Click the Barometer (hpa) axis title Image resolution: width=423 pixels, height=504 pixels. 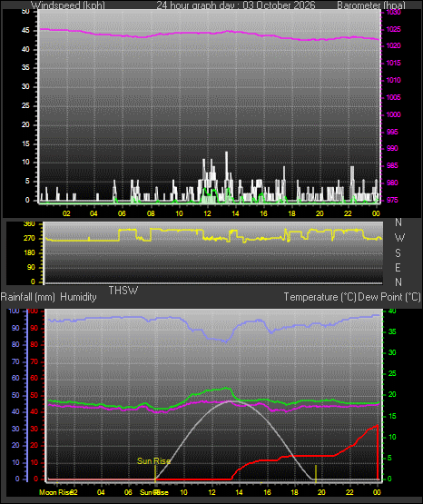371,5
